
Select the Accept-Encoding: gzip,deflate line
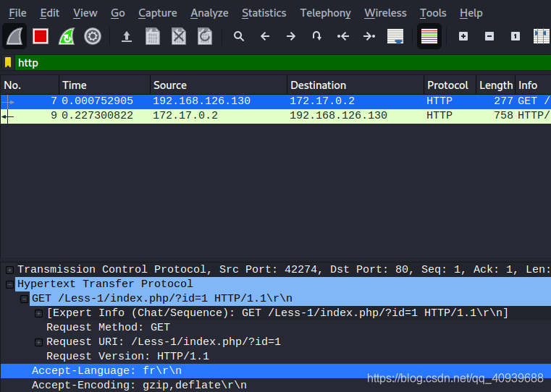tap(139, 385)
